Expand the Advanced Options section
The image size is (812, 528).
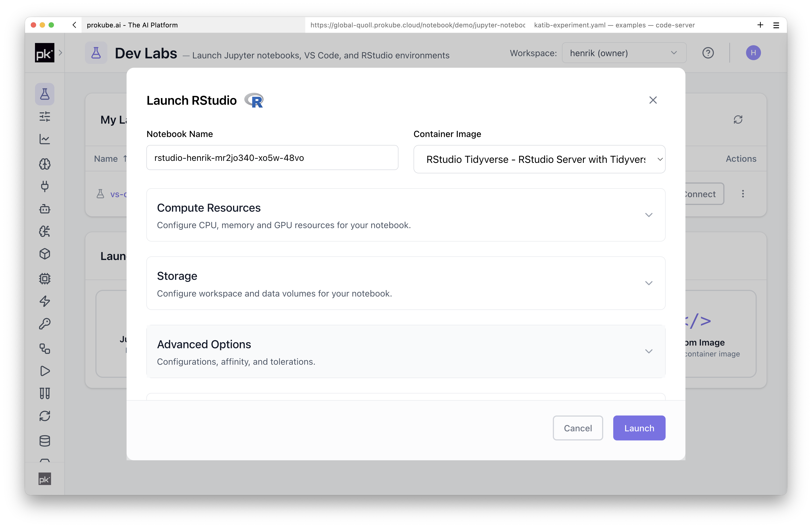pyautogui.click(x=406, y=351)
